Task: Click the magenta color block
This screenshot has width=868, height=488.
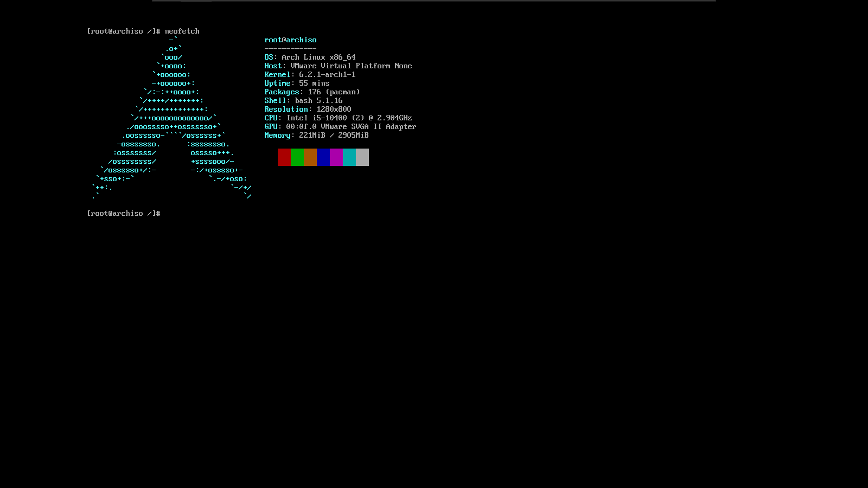Action: [x=336, y=157]
